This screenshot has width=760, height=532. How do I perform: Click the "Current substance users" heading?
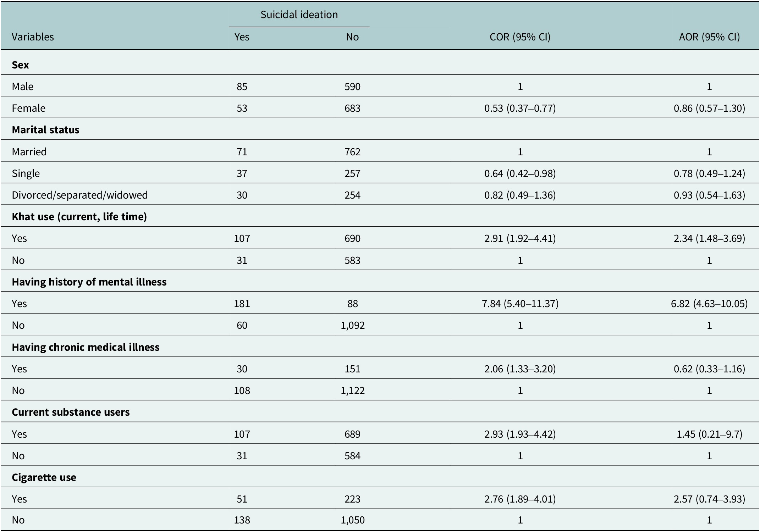click(71, 412)
